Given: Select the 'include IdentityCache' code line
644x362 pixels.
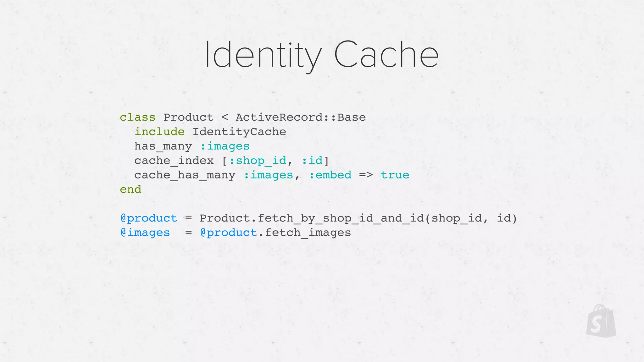Looking at the screenshot, I should [210, 132].
